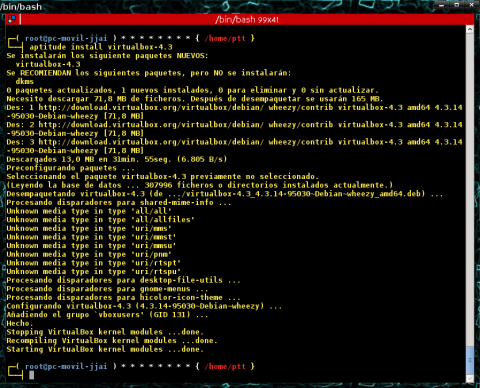The width and height of the screenshot is (480, 388).
Task: Click the red '/bin/bash 99x41' terminal title bar
Action: (247, 20)
